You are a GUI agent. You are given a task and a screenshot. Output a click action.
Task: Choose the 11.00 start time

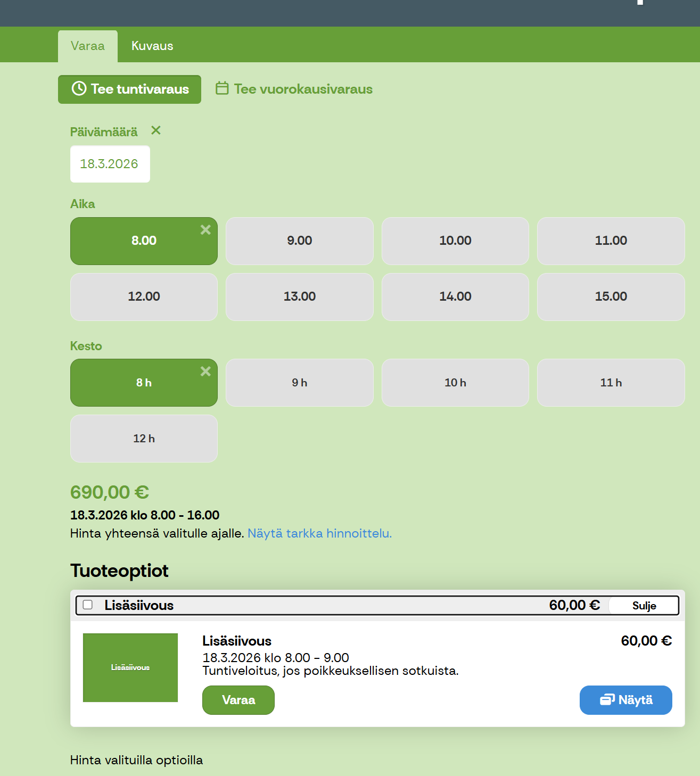coord(611,241)
